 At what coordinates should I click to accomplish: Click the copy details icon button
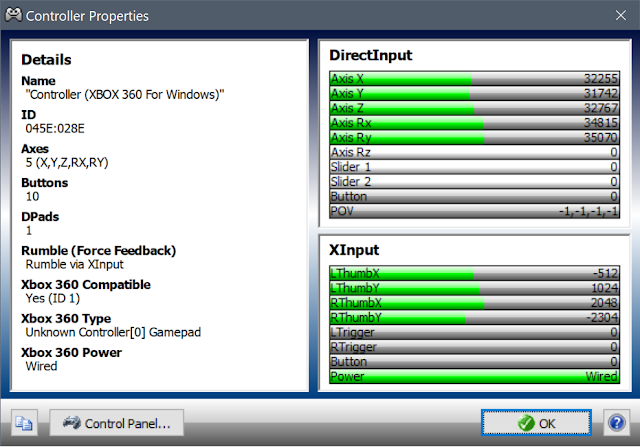click(24, 423)
